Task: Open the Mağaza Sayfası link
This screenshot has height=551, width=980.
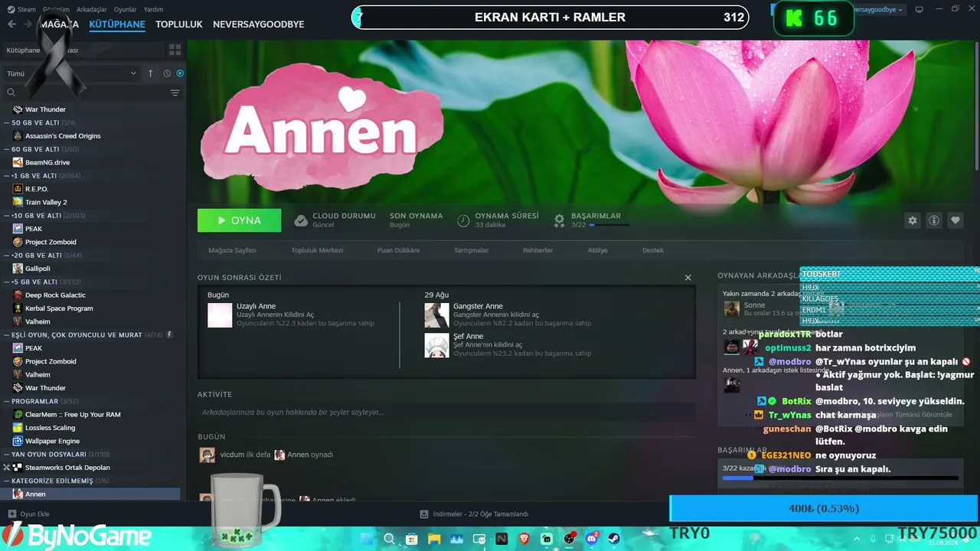Action: tap(232, 250)
